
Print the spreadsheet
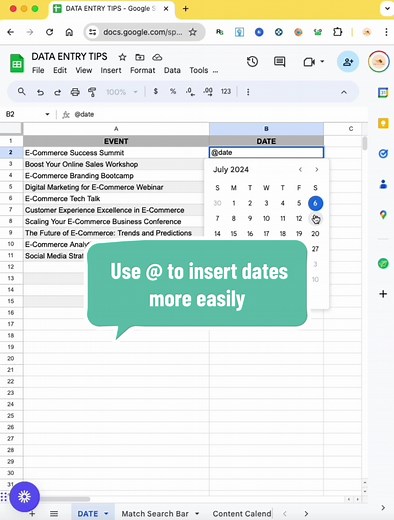coord(75,92)
